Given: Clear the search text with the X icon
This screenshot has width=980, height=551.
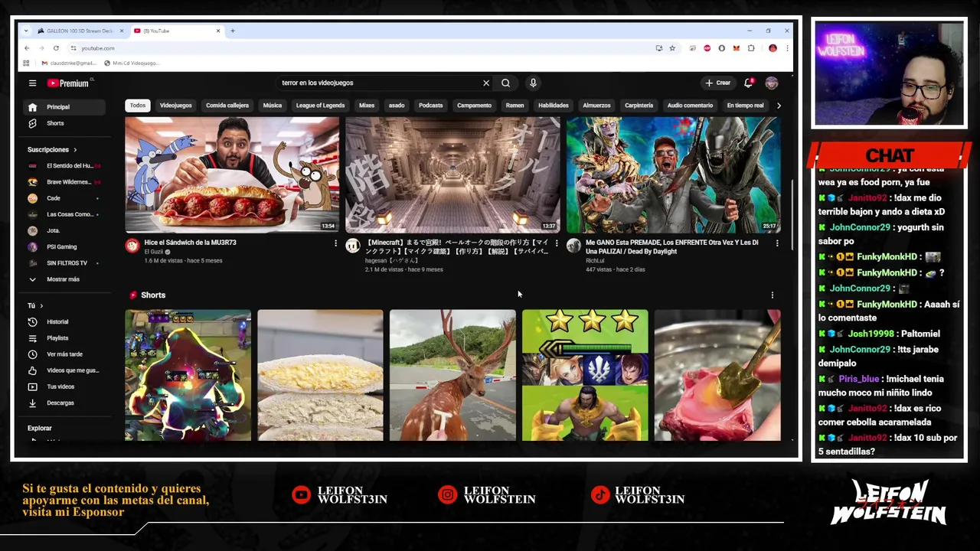Looking at the screenshot, I should pos(485,83).
